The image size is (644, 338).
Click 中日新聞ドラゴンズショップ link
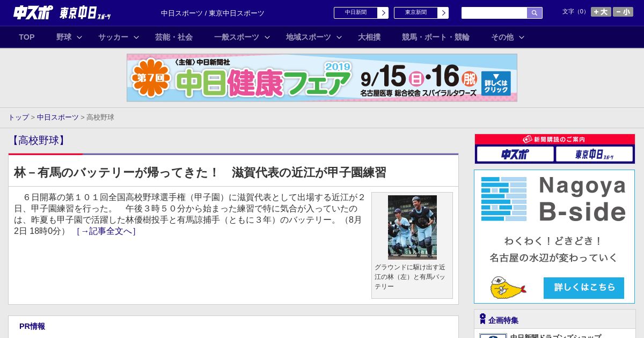pyautogui.click(x=555, y=336)
